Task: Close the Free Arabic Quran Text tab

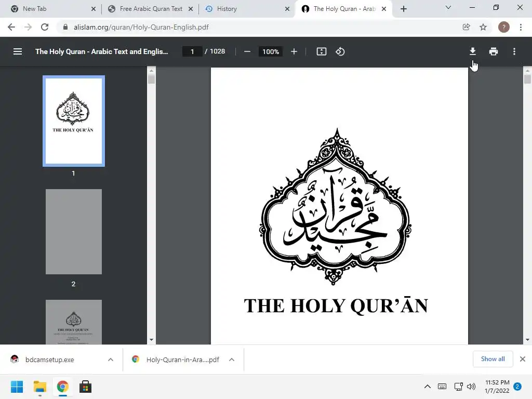Action: [191, 9]
